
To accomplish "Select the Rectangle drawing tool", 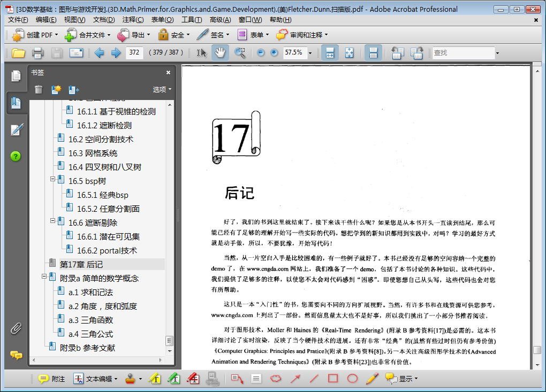I will tap(333, 379).
